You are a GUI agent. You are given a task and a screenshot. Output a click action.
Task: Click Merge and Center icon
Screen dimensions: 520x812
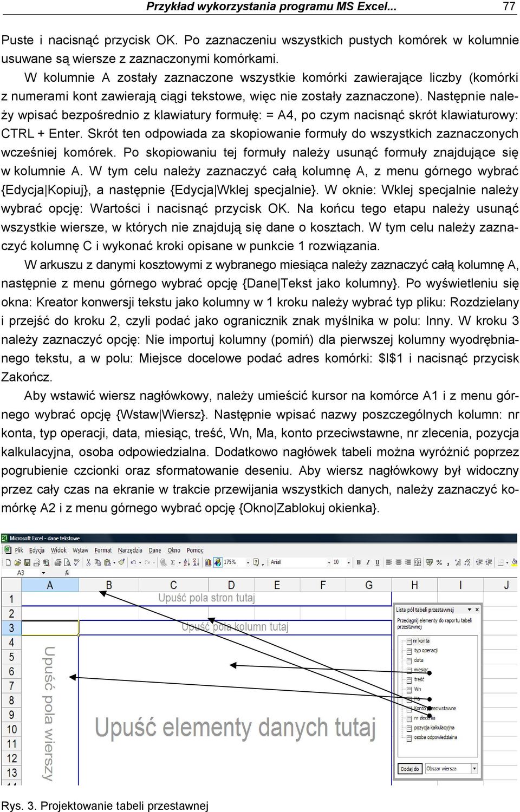tap(417, 562)
